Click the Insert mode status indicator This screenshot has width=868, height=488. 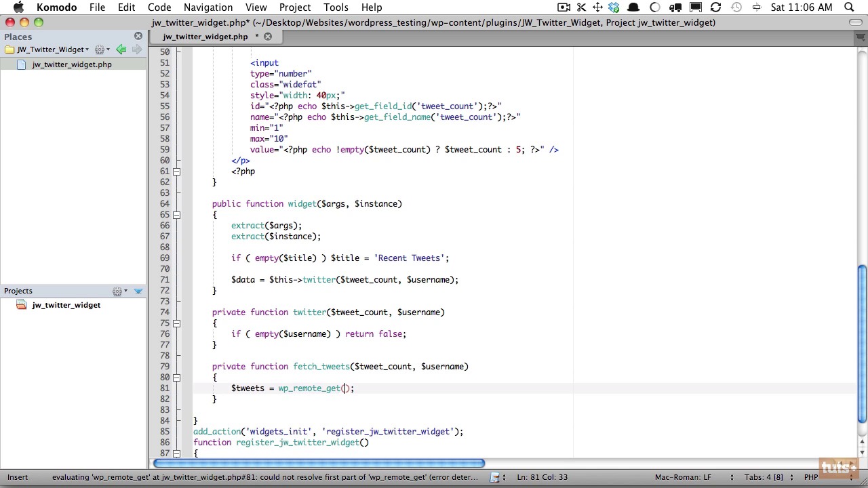tap(18, 477)
